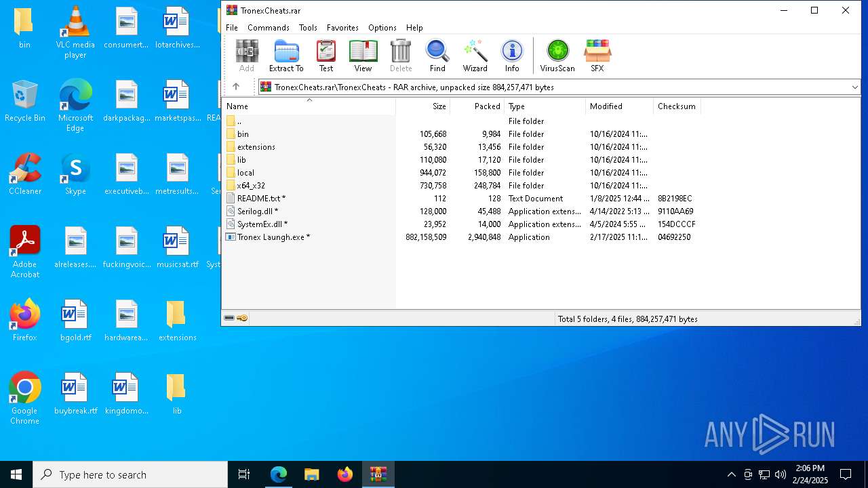This screenshot has width=868, height=488.
Task: Select buybreak.rtf desktop file
Action: (75, 393)
